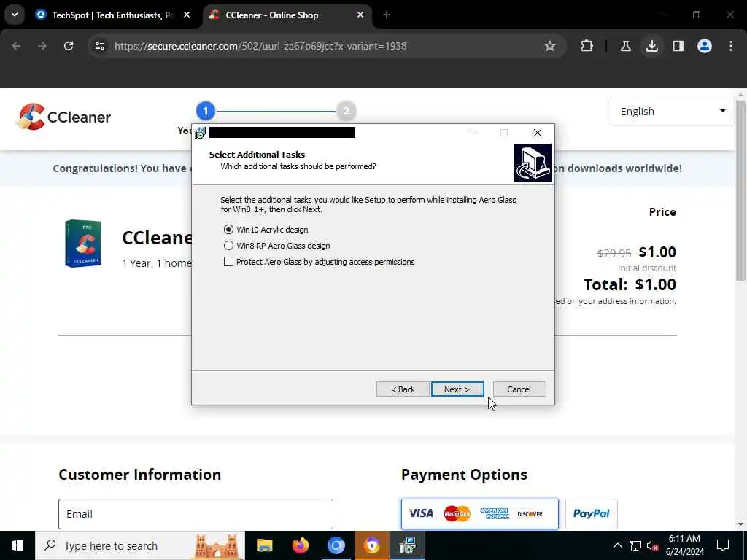Open Firefox from taskbar

tap(300, 545)
